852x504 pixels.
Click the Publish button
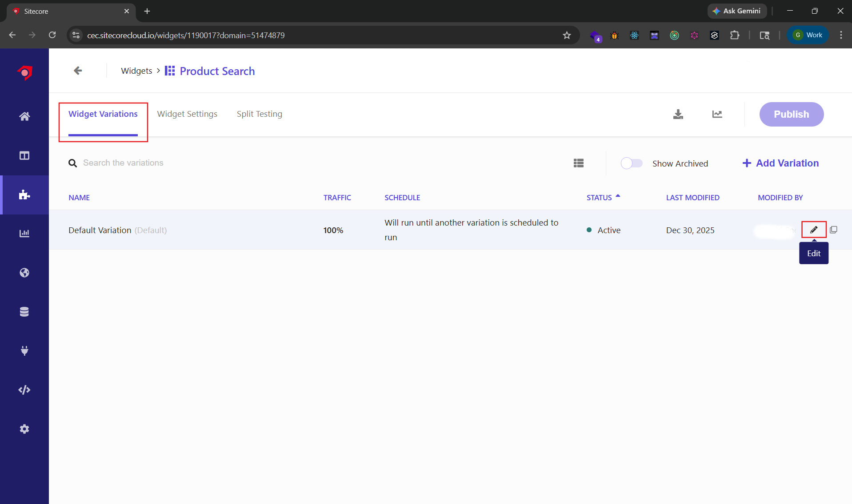click(x=791, y=114)
